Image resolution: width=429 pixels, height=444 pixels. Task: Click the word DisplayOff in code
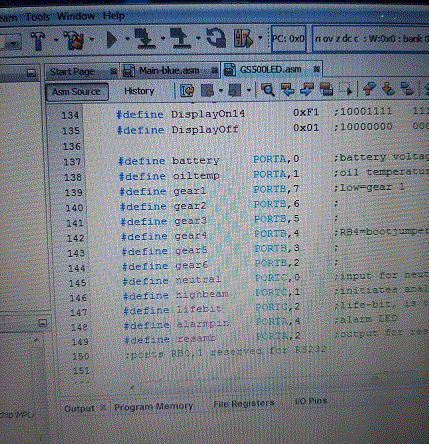205,129
